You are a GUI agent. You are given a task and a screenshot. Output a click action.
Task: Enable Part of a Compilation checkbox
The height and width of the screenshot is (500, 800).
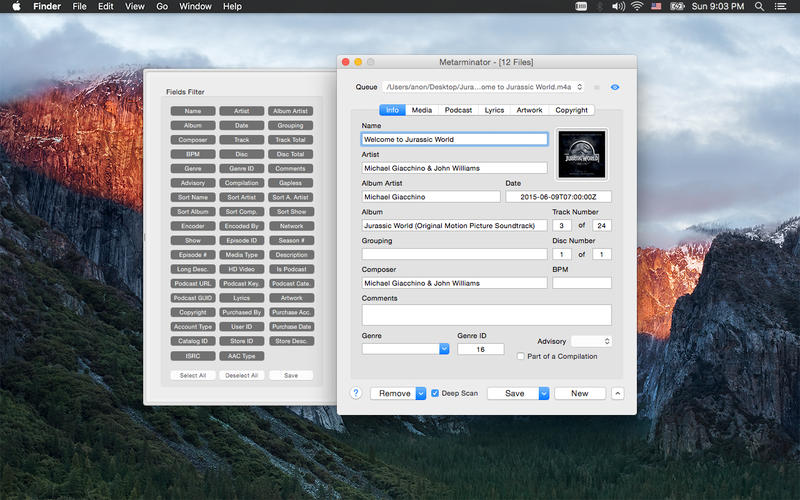[x=520, y=356]
